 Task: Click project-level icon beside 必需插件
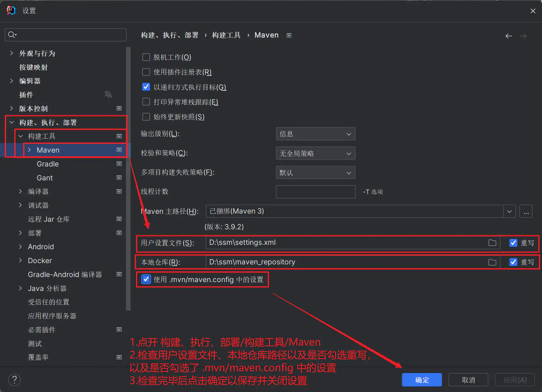pyautogui.click(x=119, y=329)
